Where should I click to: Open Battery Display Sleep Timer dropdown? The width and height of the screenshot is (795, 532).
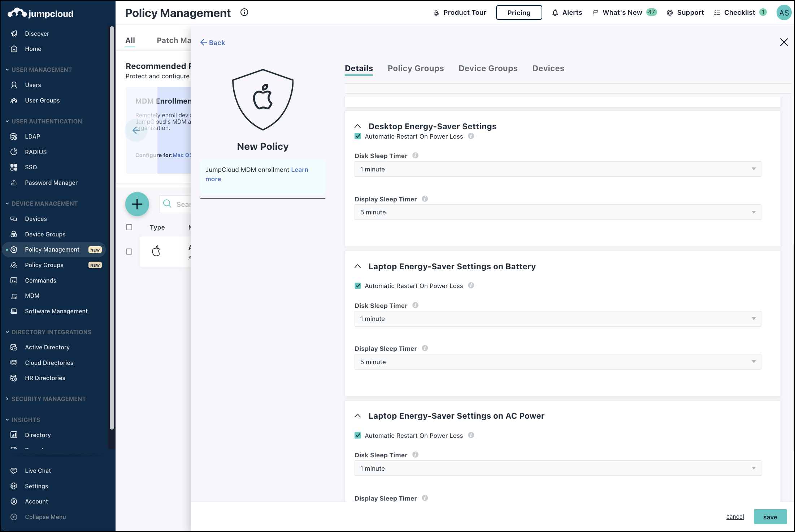pos(557,362)
